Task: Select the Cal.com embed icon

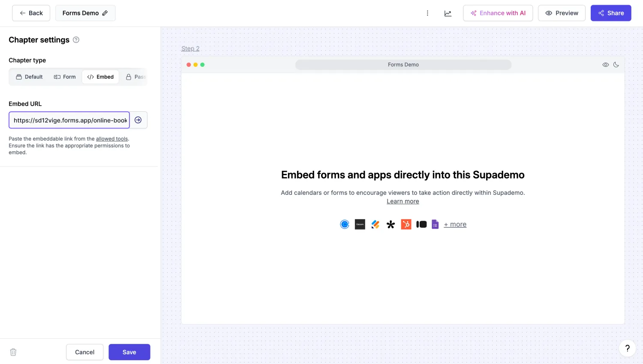Action: tap(360, 224)
